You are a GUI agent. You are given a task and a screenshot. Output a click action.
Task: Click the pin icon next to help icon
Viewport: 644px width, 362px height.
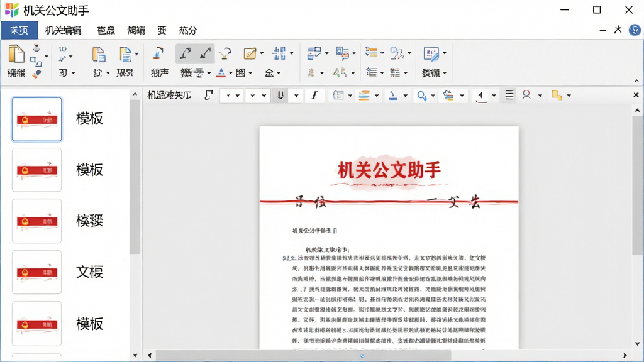[618, 30]
